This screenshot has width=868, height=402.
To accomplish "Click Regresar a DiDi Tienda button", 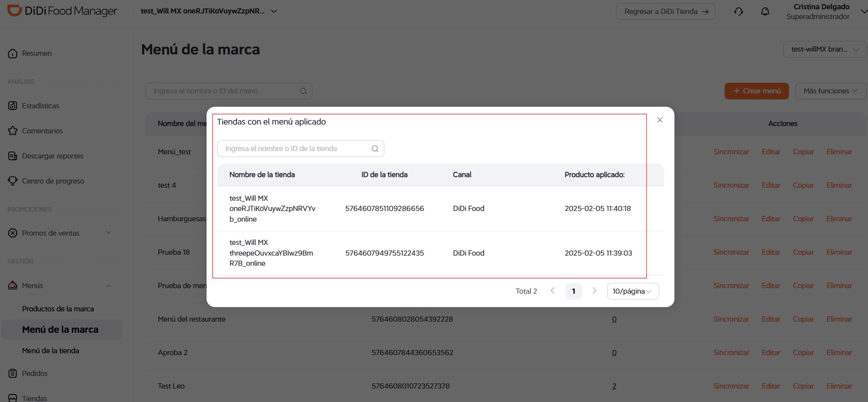I will [666, 12].
